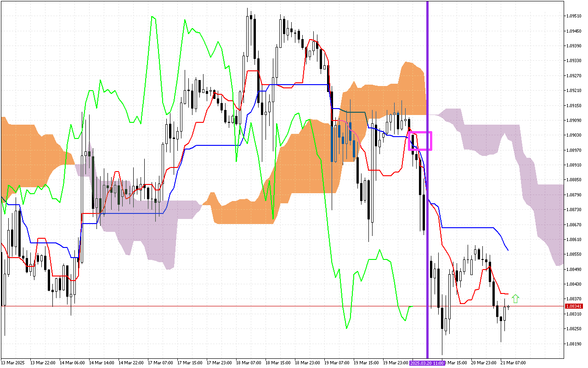
Task: Click the 20 Mar 23:00 time axis label
Action: coord(483,363)
